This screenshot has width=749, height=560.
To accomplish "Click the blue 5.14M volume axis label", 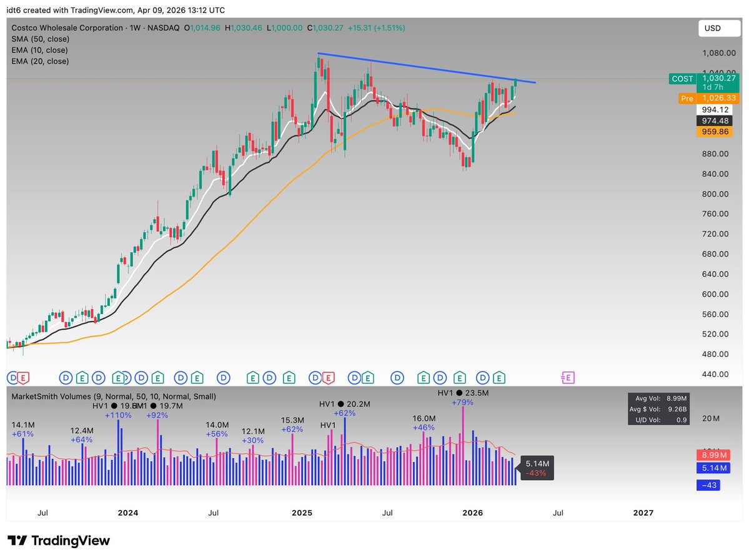I will tap(713, 468).
